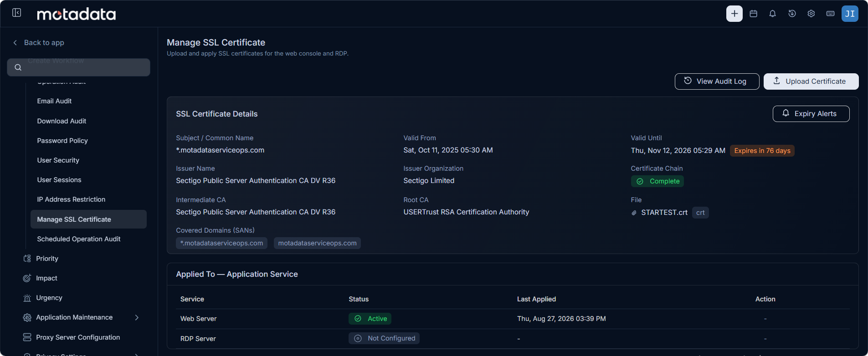Click the 'Action' column header
The width and height of the screenshot is (868, 356).
pos(765,299)
